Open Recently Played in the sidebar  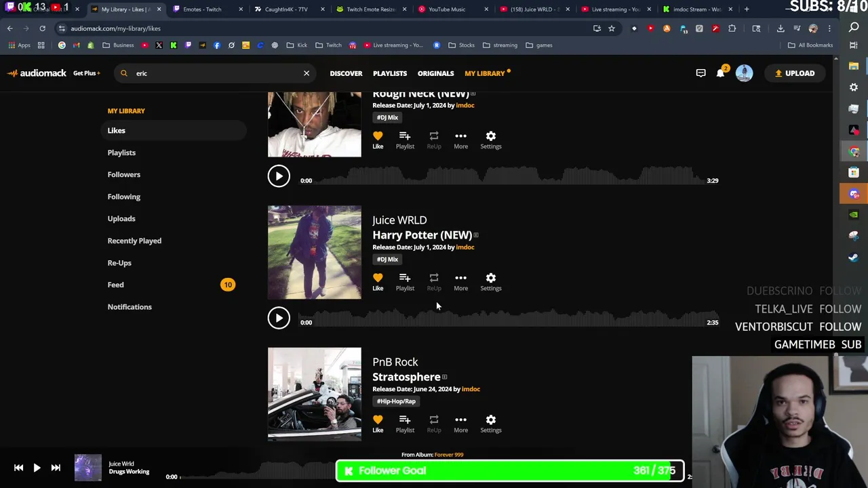coord(134,241)
